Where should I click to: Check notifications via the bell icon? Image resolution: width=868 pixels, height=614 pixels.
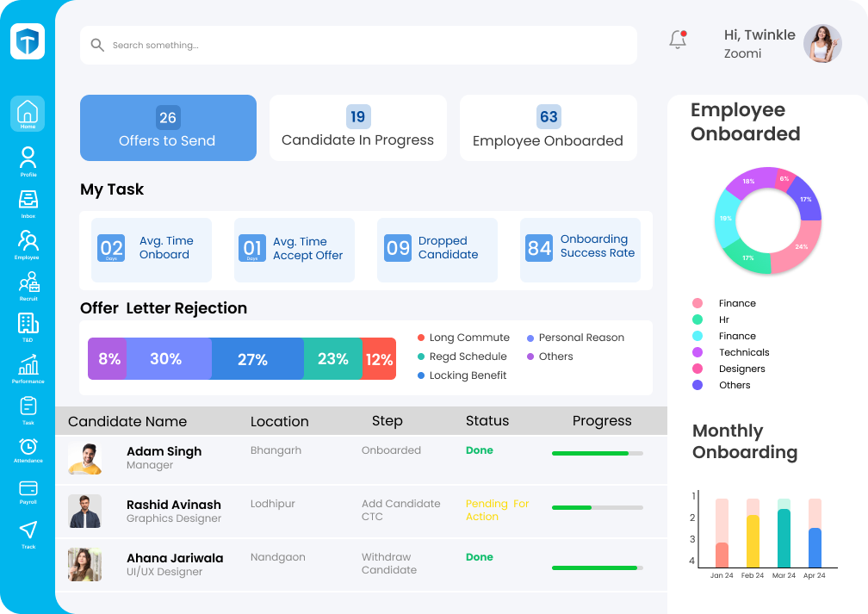(678, 40)
